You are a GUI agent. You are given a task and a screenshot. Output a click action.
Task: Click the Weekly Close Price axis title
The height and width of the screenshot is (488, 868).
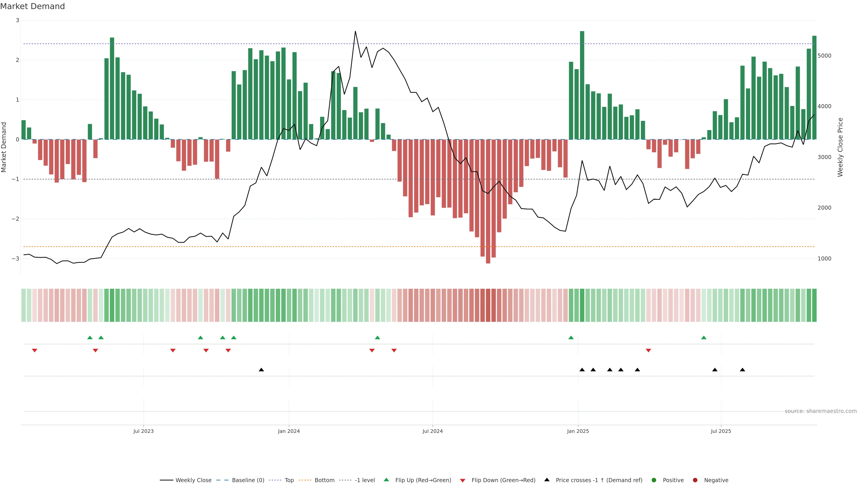(x=840, y=147)
